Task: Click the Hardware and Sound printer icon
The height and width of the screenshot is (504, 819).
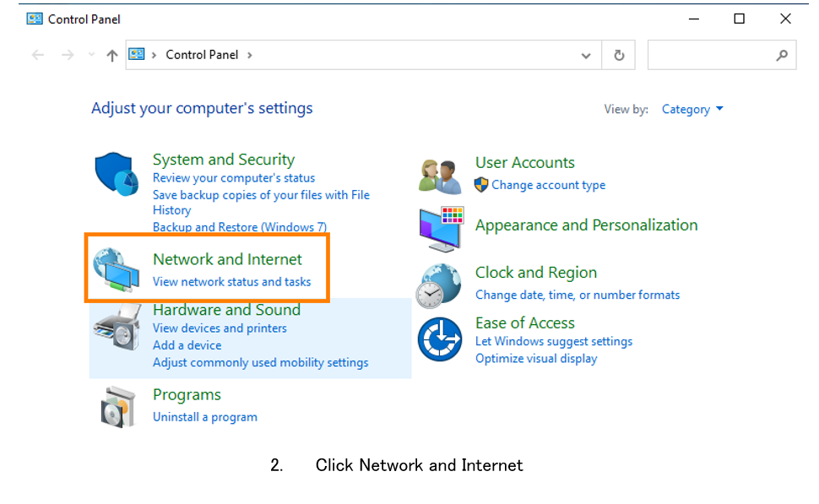Action: point(116,327)
